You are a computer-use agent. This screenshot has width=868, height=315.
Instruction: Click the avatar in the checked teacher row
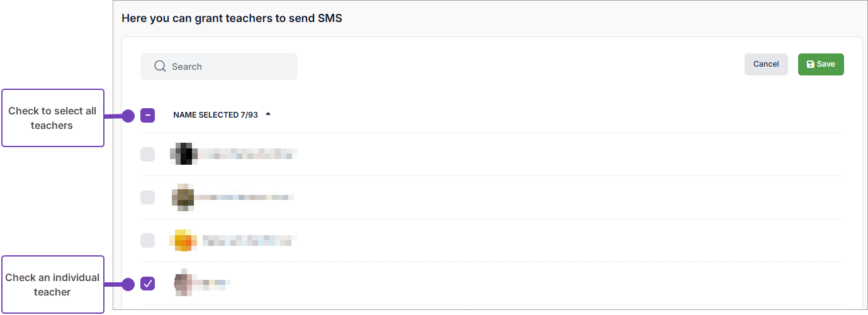[183, 284]
